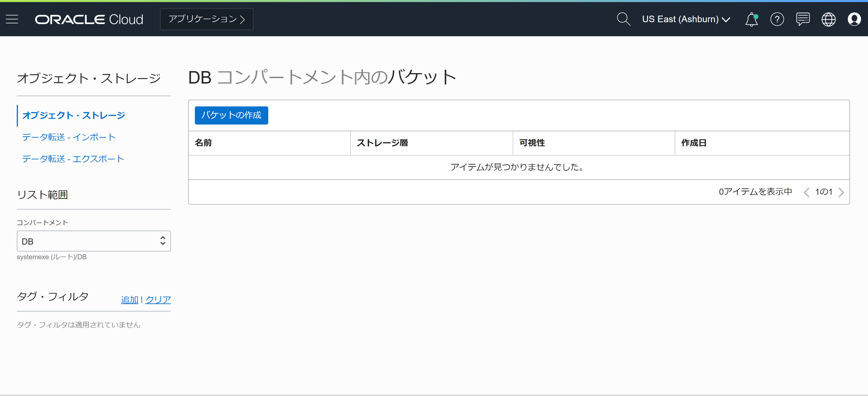The image size is (868, 396).
Task: Open the DB compartment selector
Action: pos(94,241)
